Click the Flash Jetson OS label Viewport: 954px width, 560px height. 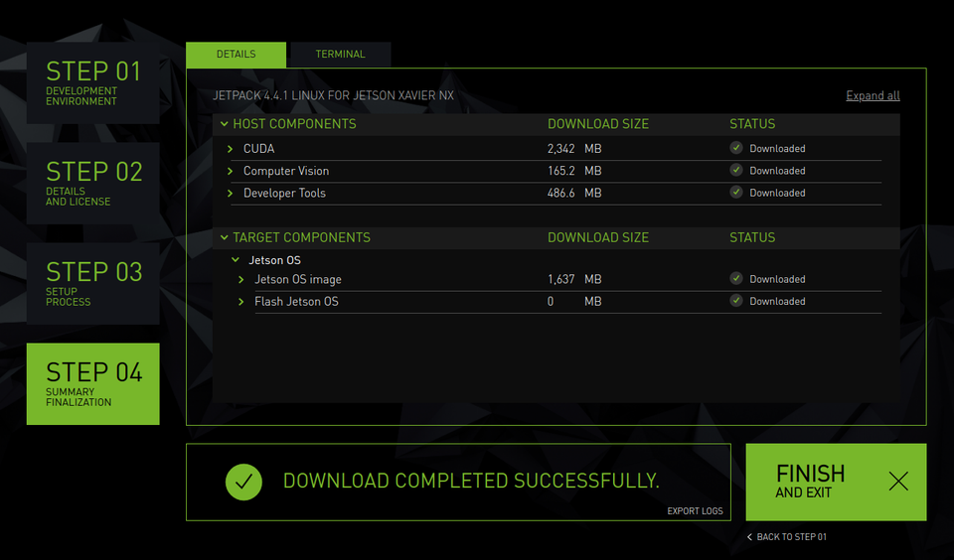(296, 302)
